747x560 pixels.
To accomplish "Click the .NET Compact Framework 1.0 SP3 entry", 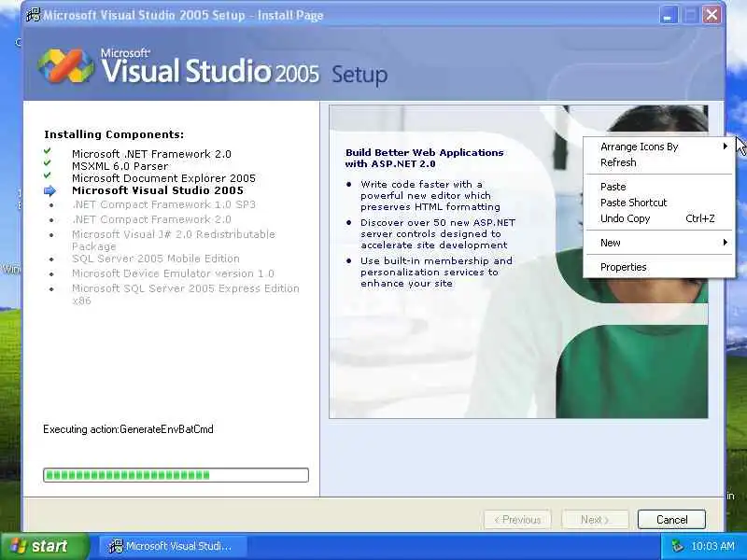I will [164, 204].
